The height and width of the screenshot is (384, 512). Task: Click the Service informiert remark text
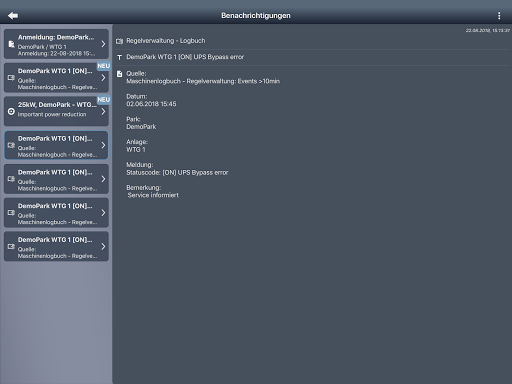point(153,195)
